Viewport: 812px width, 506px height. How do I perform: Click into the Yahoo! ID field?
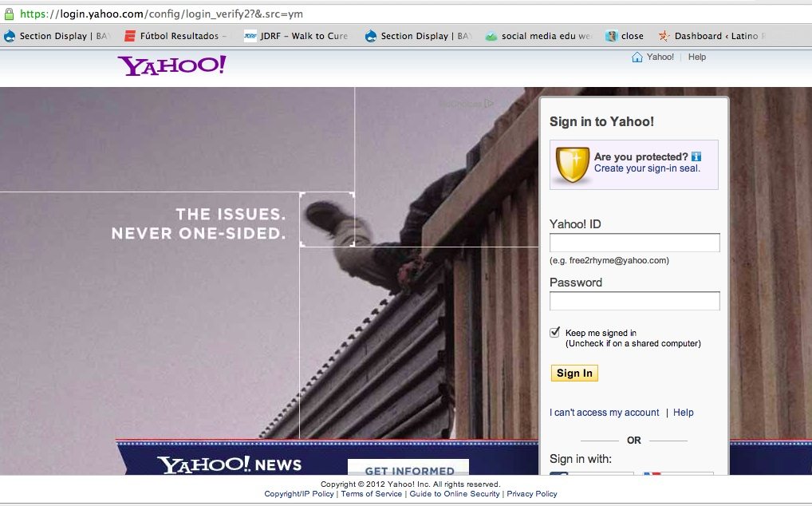[x=634, y=243]
